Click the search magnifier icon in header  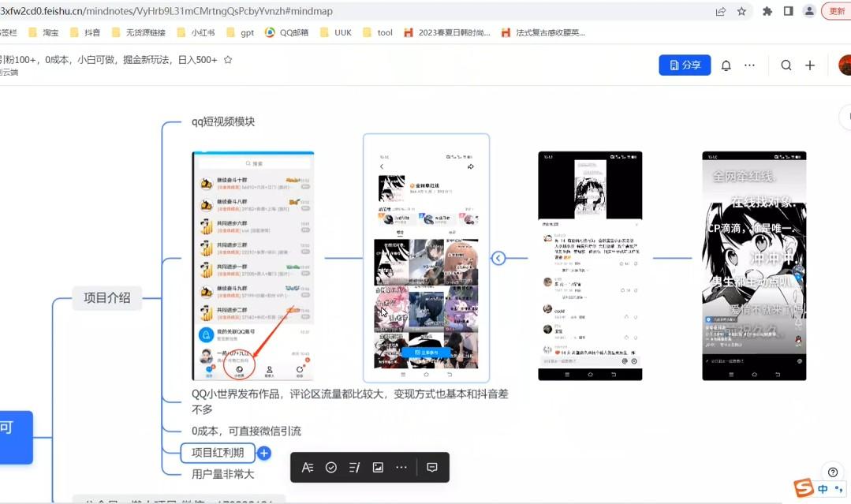click(786, 65)
